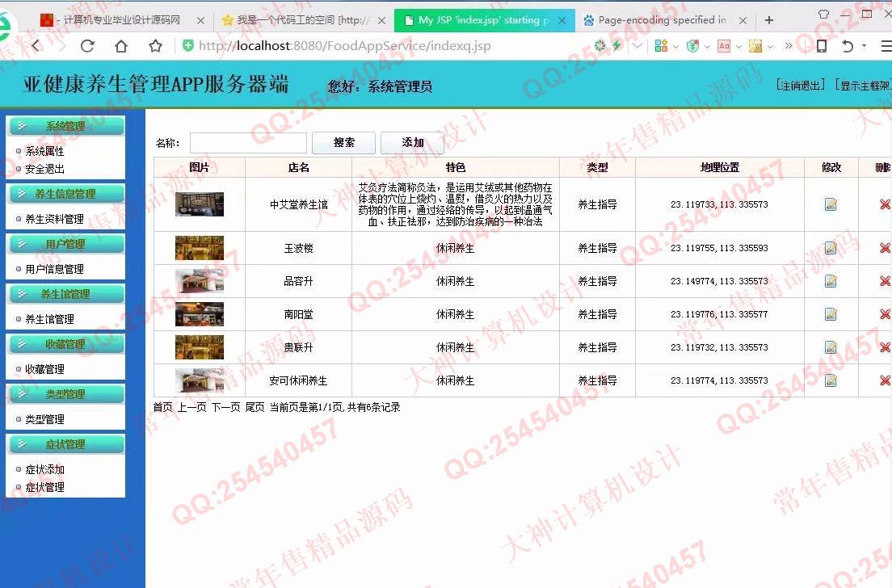Open 症状管理 sidebar item

(x=44, y=487)
